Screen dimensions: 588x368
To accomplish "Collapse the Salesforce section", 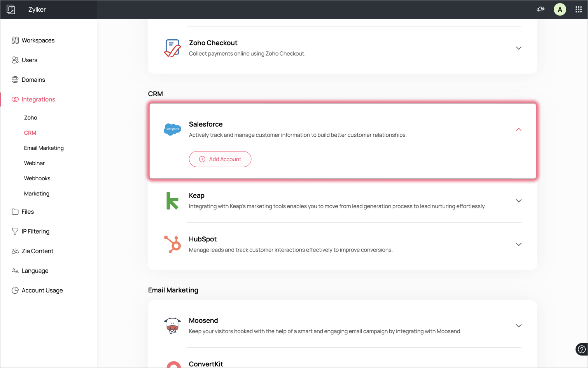I will point(519,129).
